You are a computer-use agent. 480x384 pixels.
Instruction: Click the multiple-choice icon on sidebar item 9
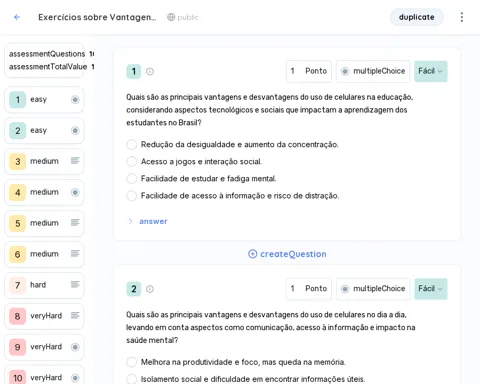click(x=75, y=347)
